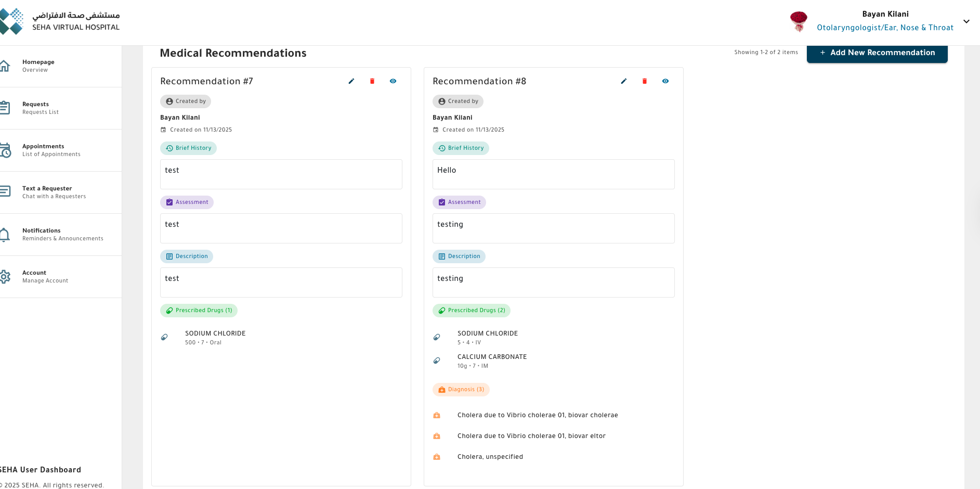The width and height of the screenshot is (980, 489).
Task: Toggle preview of Recommendation #8 via eye icon
Action: coord(665,81)
